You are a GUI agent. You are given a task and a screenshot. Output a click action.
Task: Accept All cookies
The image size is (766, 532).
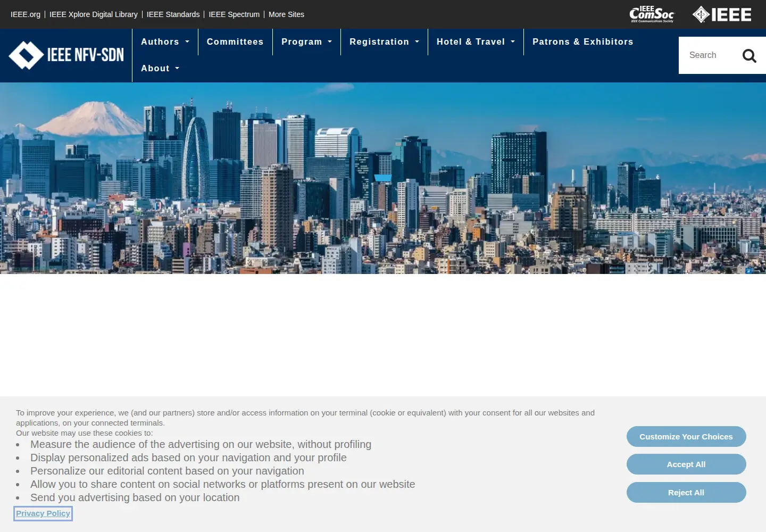tap(686, 464)
